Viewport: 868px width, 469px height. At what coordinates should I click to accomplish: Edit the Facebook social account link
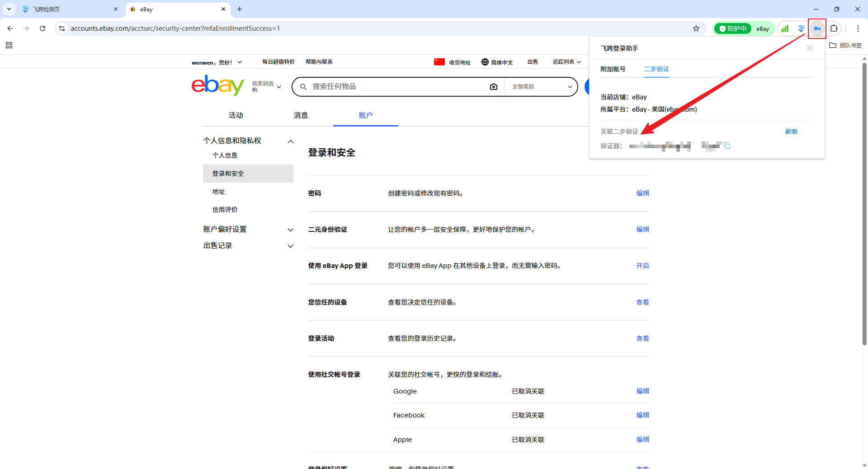642,415
